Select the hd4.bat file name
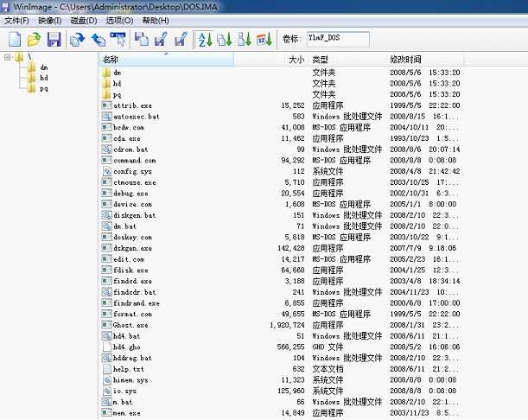This screenshot has width=528, height=420. tap(127, 336)
